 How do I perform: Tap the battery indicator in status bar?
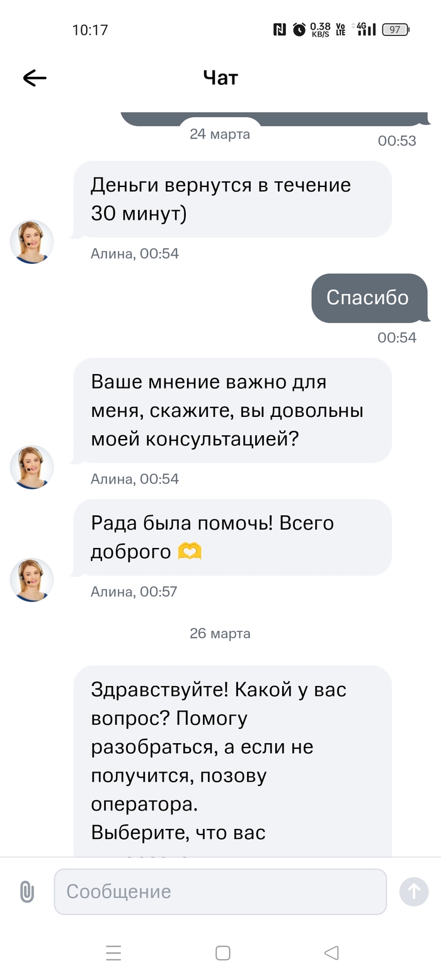[x=396, y=30]
